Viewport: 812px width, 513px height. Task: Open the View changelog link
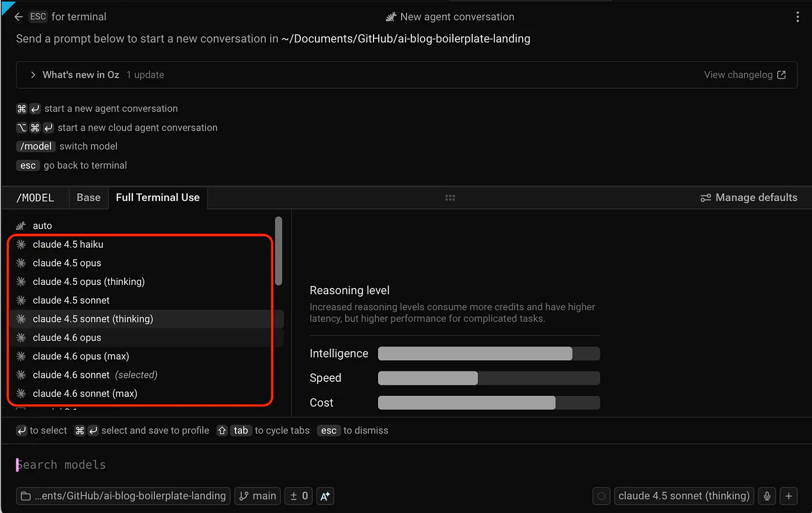745,75
